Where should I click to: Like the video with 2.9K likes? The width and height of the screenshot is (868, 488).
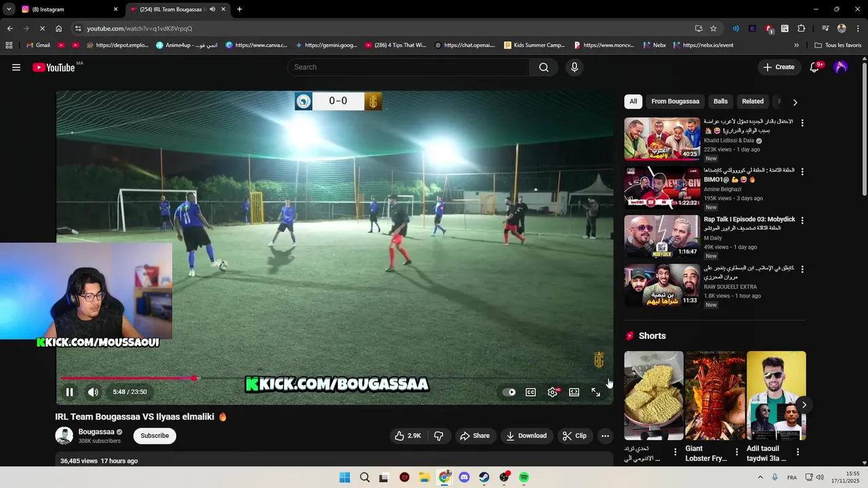point(408,436)
